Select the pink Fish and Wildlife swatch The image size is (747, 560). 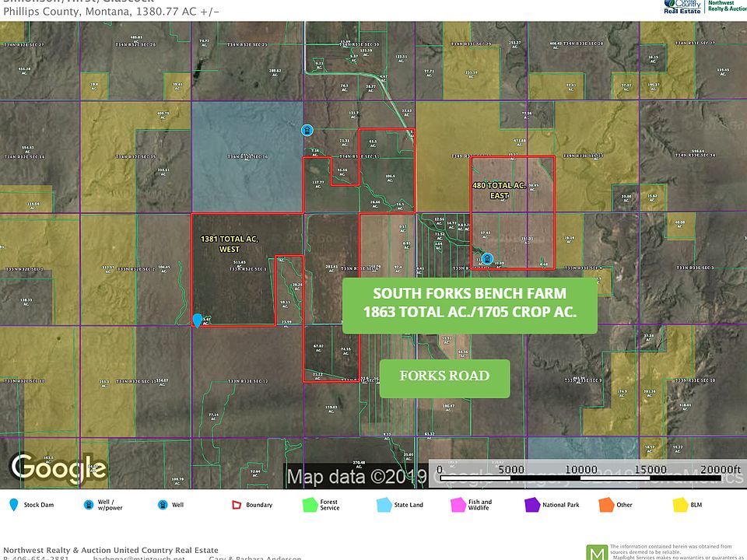coord(458,505)
